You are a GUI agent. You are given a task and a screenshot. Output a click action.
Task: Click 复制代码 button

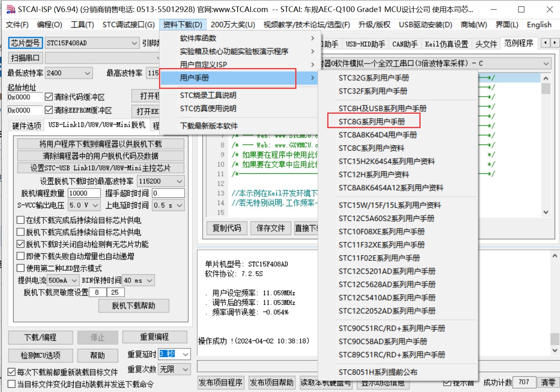227,228
